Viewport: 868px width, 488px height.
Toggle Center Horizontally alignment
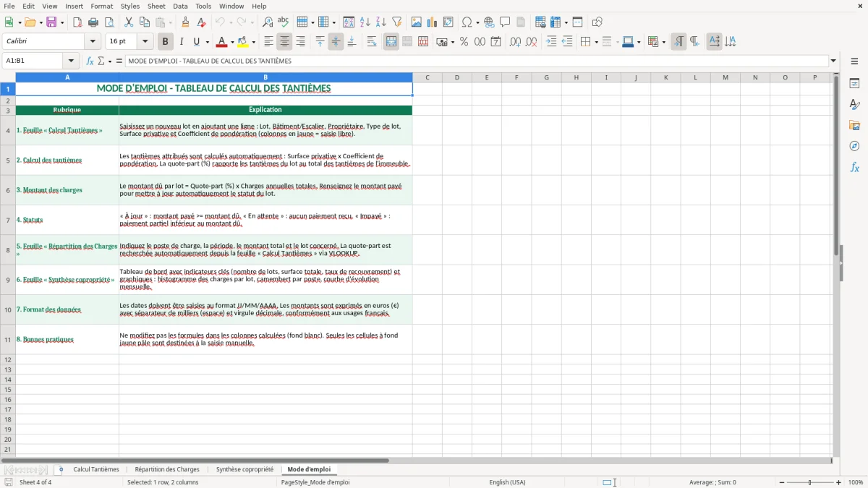pos(284,42)
